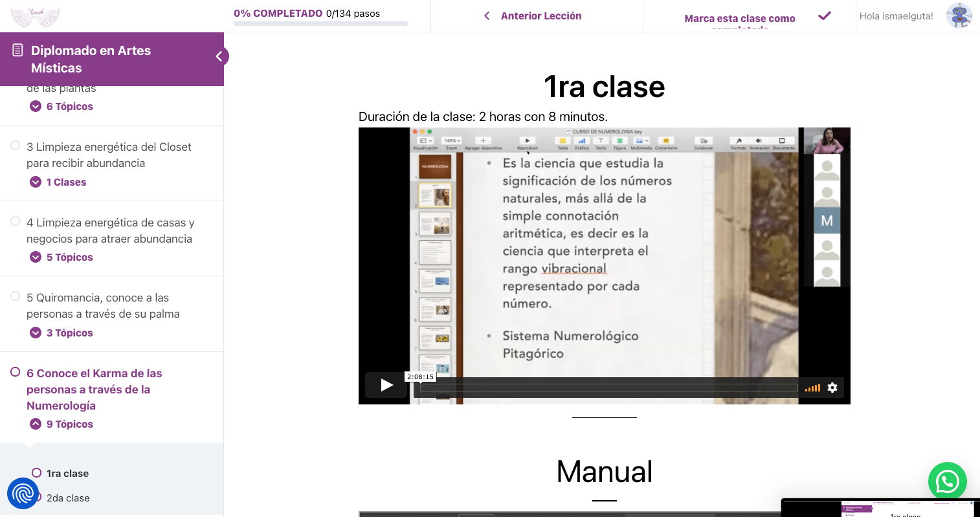Open the user avatar in header
The width and height of the screenshot is (980, 517).
959,16
